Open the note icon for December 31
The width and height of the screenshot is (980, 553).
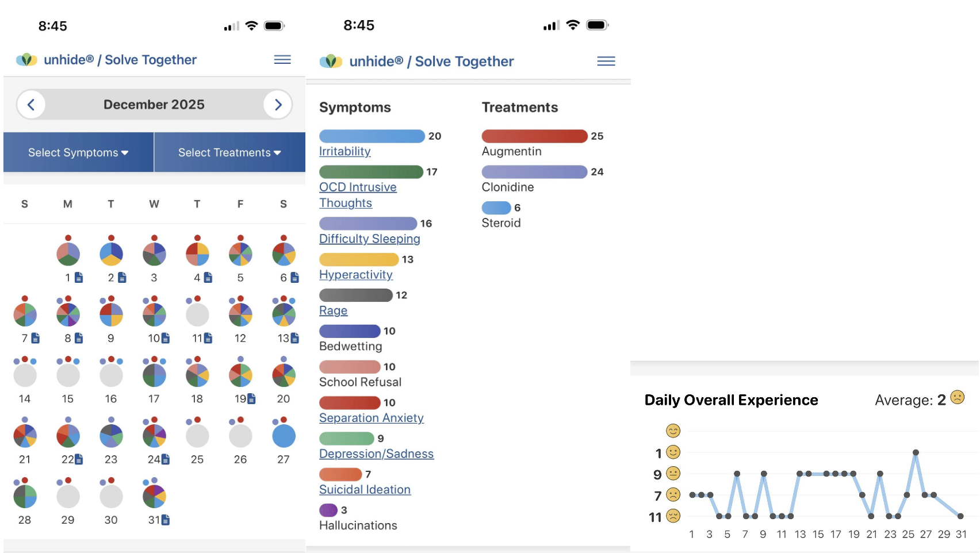tap(166, 520)
